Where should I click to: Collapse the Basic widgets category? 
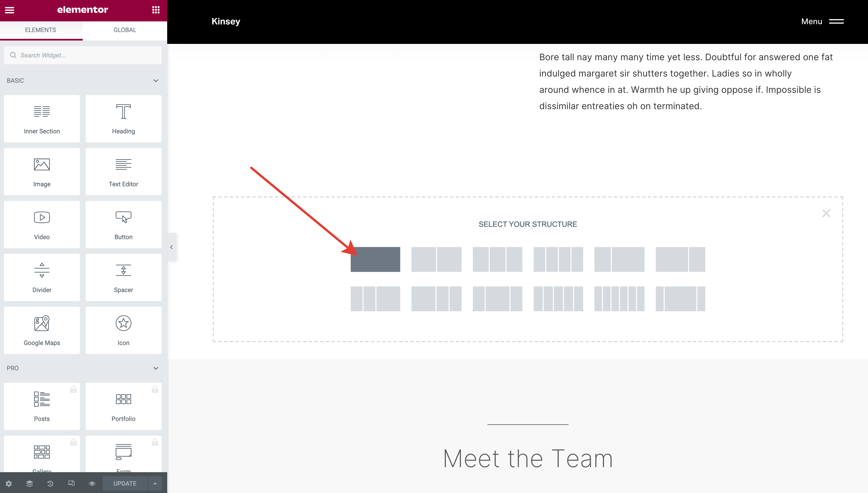tap(156, 80)
